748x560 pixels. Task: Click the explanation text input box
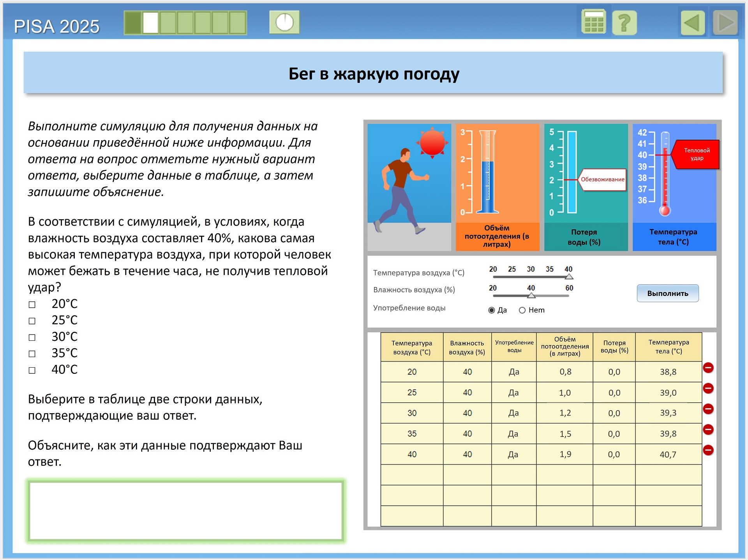185,510
